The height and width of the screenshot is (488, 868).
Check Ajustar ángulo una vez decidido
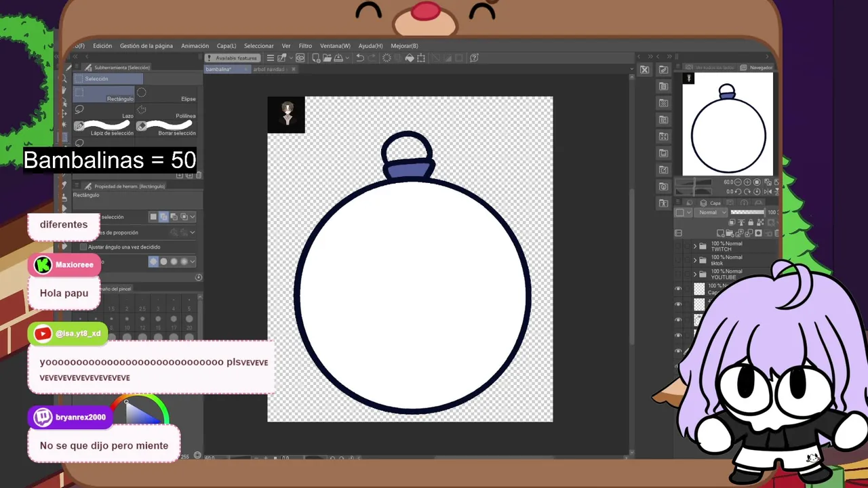pos(83,247)
